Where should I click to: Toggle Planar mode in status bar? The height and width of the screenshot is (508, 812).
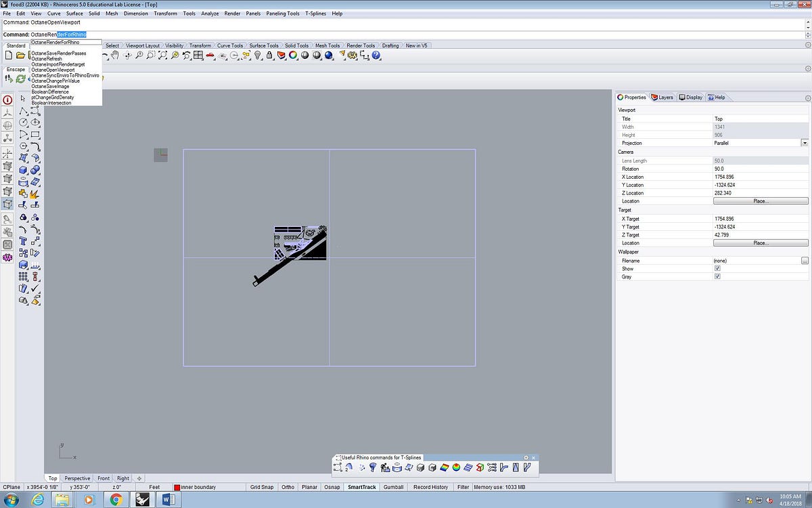(x=309, y=487)
